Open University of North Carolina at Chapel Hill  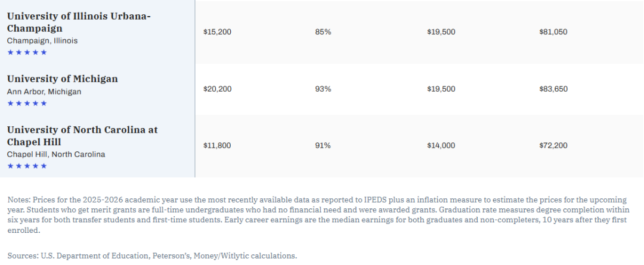point(82,136)
